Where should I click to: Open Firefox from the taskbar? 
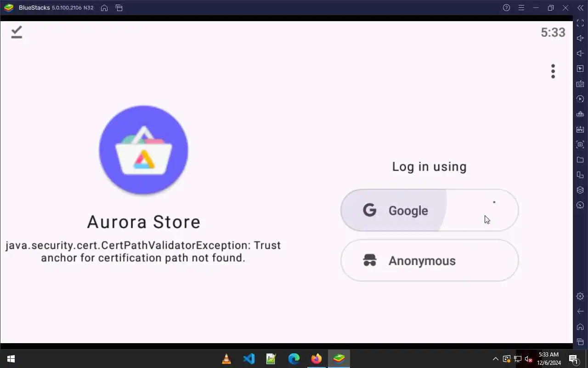317,359
